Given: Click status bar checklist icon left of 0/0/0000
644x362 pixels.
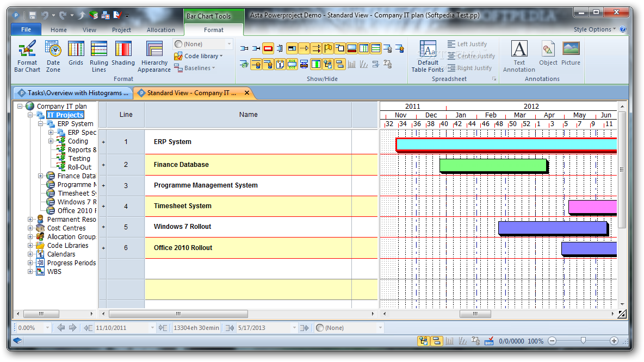Looking at the screenshot, I should pyautogui.click(x=489, y=341).
